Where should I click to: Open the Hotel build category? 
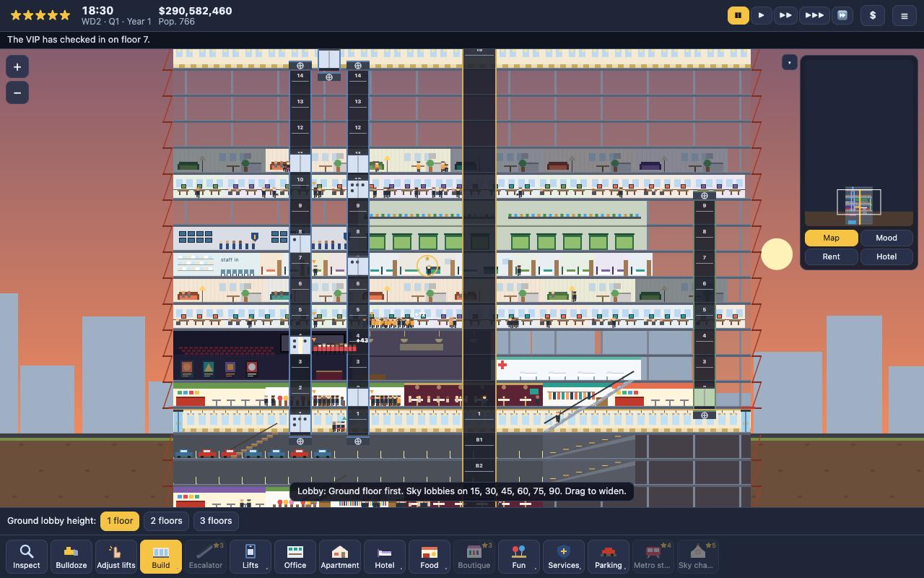click(x=385, y=556)
